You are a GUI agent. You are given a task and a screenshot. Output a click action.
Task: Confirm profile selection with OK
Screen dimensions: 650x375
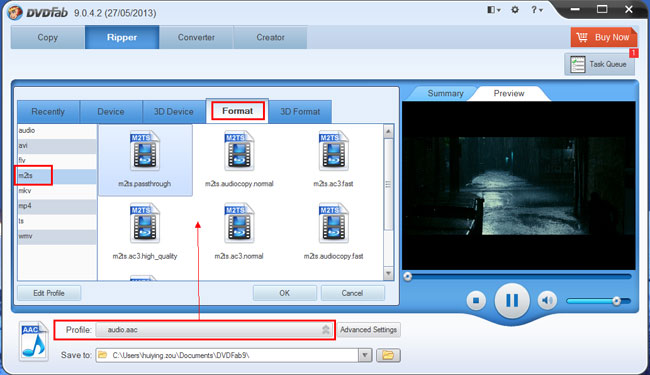click(284, 293)
